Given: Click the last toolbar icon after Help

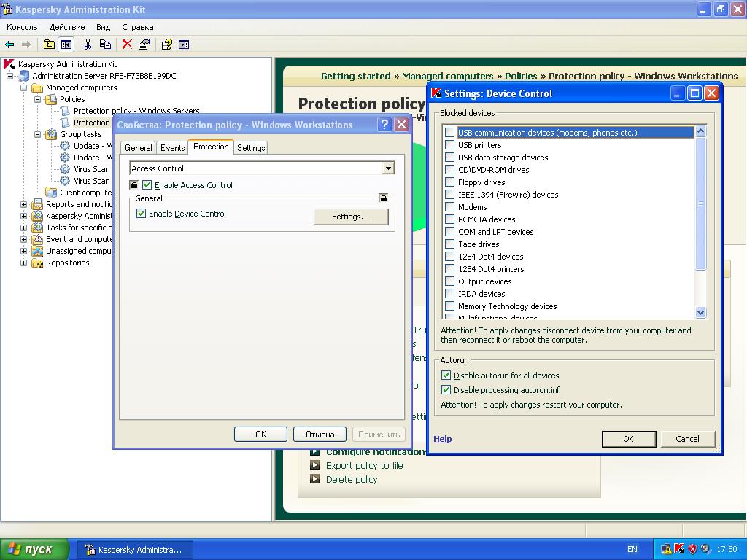Looking at the screenshot, I should tap(184, 44).
